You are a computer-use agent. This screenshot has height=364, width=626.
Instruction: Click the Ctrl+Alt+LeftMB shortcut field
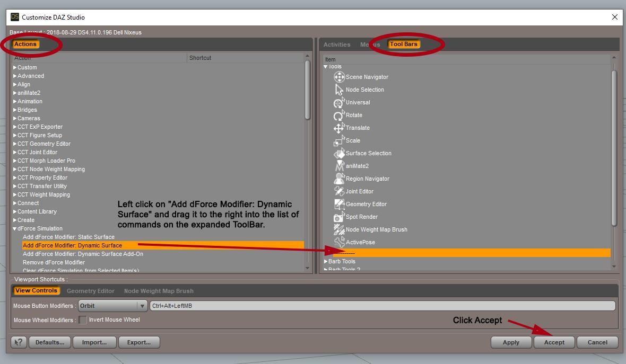coord(382,306)
